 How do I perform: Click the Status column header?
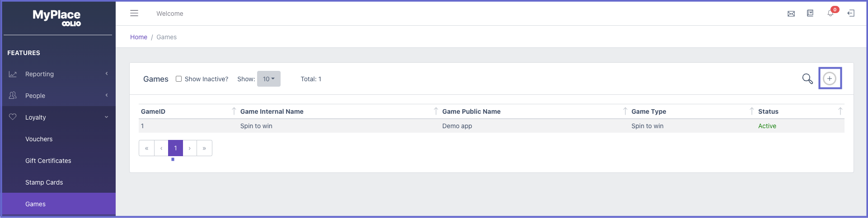768,111
